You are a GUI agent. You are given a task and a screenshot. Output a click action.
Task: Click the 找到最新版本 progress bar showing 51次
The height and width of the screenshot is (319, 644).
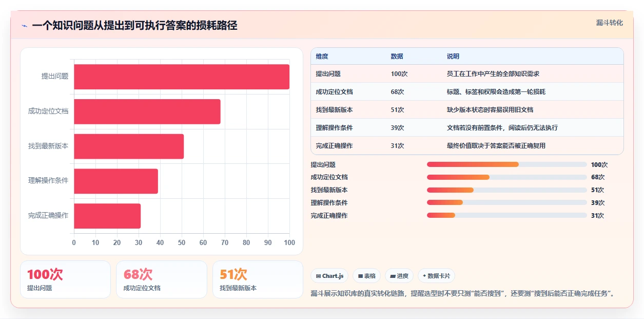(x=506, y=190)
